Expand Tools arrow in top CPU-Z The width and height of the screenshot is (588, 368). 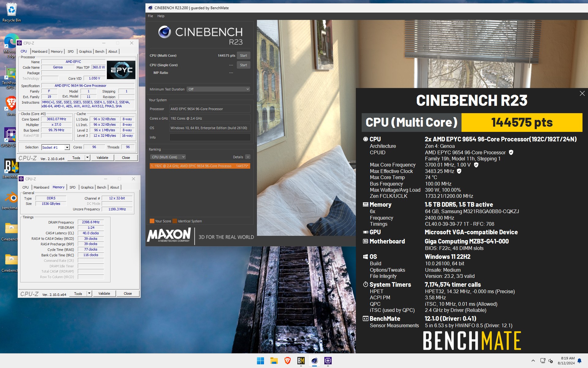(x=87, y=158)
